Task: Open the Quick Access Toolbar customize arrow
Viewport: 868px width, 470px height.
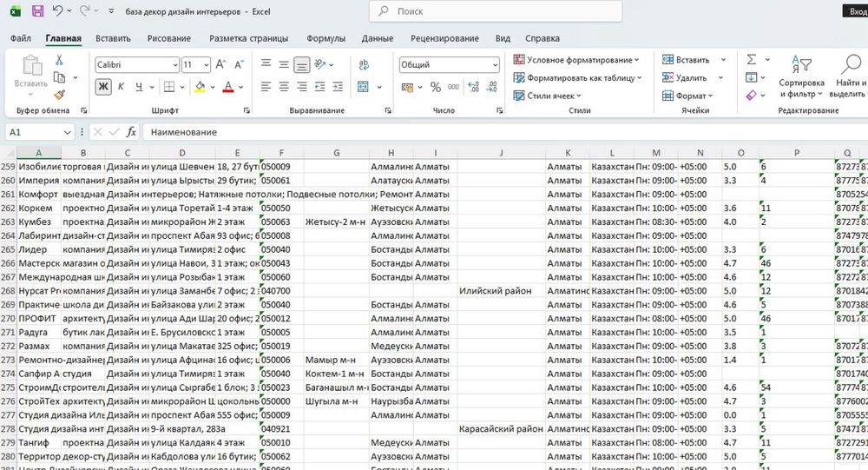Action: point(111,11)
